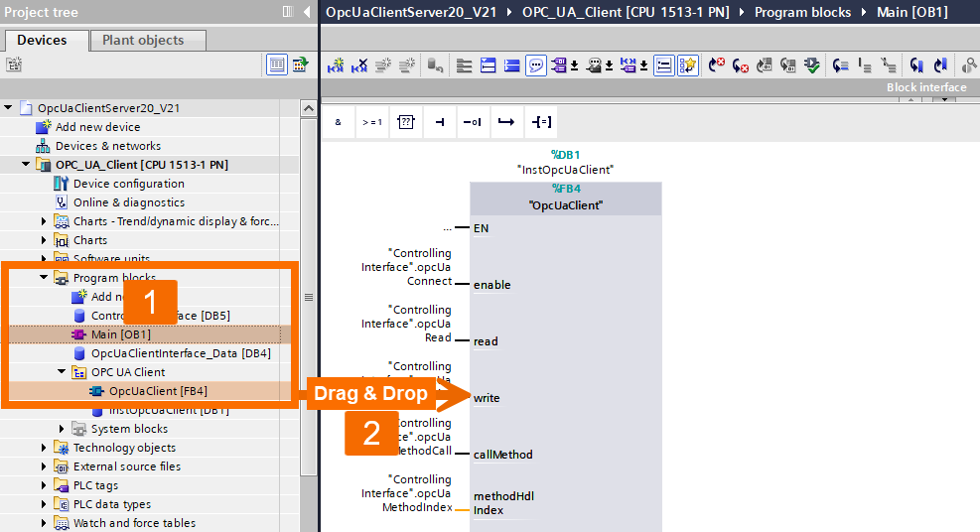Viewport: 980px width, 532px height.
Task: Insert binary input element from favorites
Action: pos(440,122)
